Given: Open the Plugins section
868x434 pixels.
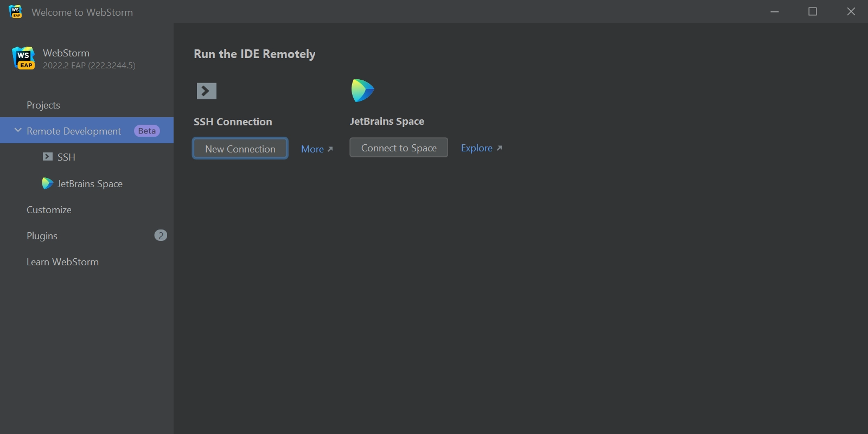Looking at the screenshot, I should pos(87,235).
